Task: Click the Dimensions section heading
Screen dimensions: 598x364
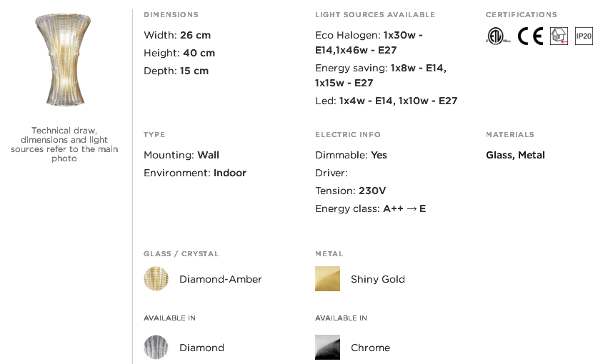Action: (171, 15)
